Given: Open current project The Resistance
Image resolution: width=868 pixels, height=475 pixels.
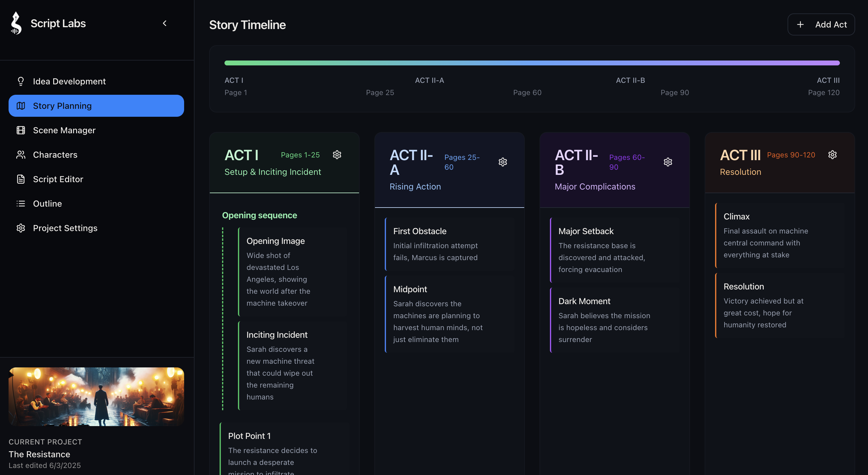Looking at the screenshot, I should tap(39, 454).
